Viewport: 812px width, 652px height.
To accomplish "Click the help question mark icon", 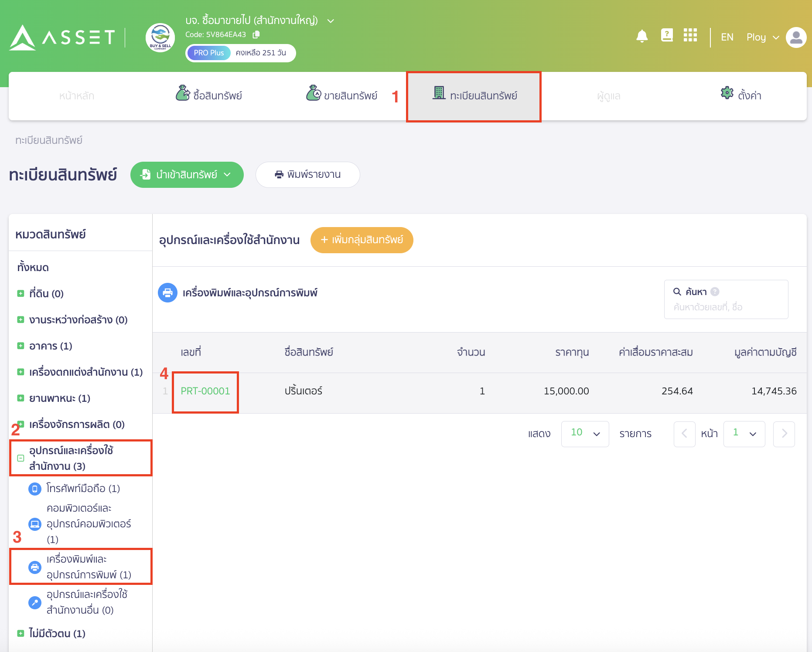I will [x=667, y=35].
